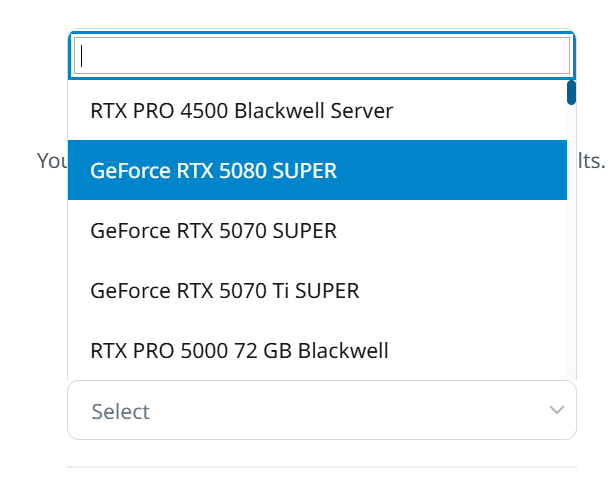This screenshot has width=613, height=483.
Task: Select RTX PRO 4500 Blackwell Server option
Action: (x=317, y=110)
